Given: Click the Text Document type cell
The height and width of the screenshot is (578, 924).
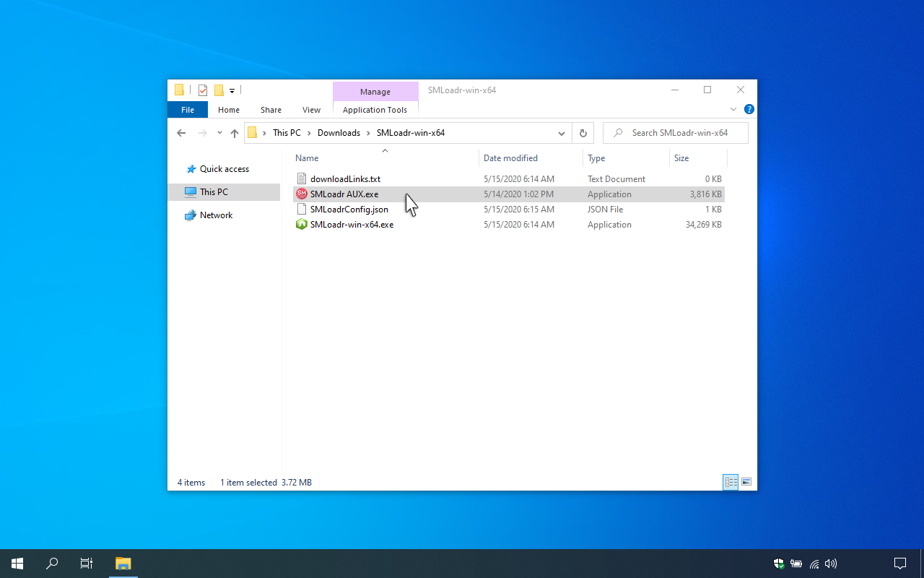Looking at the screenshot, I should (x=616, y=179).
